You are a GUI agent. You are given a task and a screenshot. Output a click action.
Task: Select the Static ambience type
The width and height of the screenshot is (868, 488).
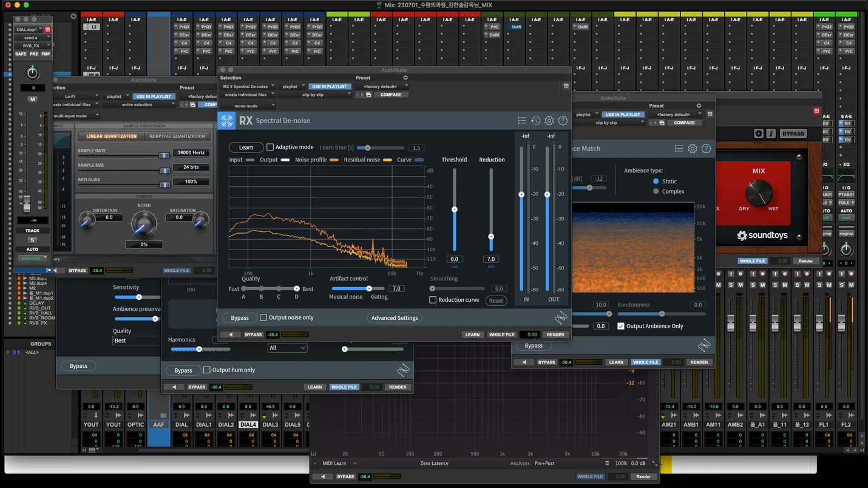(x=656, y=181)
